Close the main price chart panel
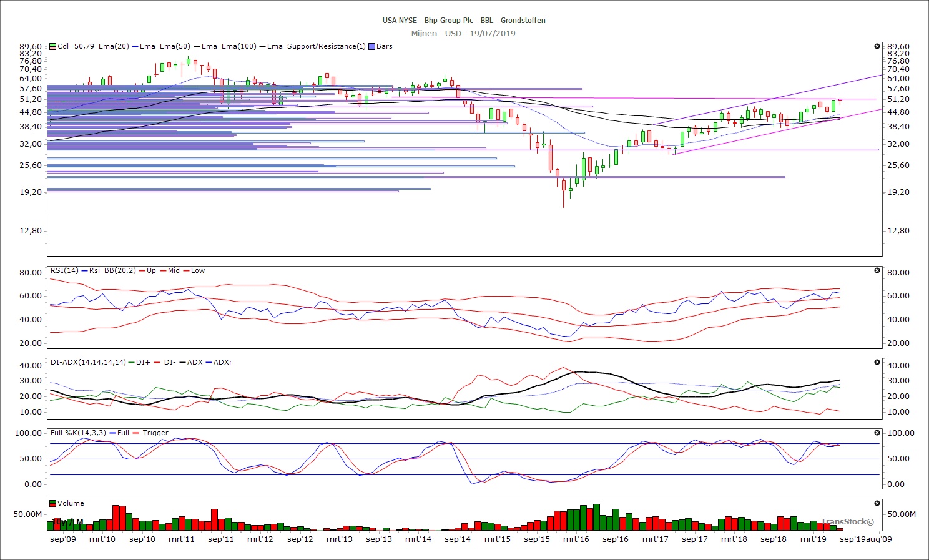The height and width of the screenshot is (560, 929). [x=877, y=46]
